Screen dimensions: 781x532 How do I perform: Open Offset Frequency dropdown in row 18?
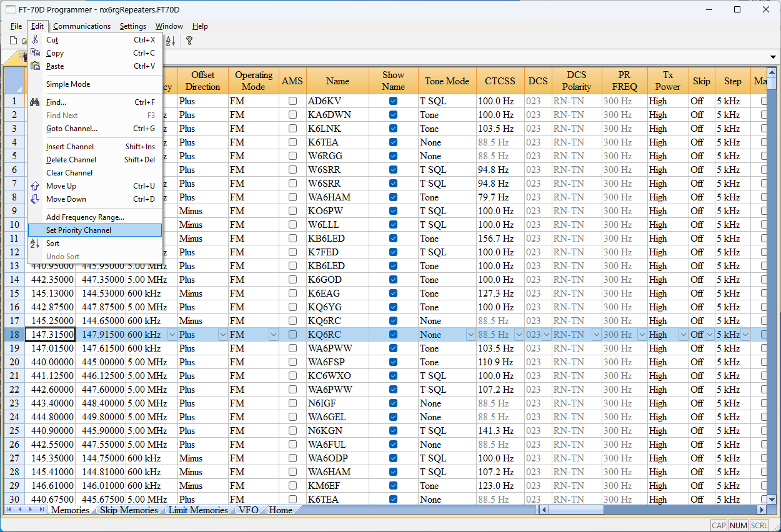click(172, 335)
